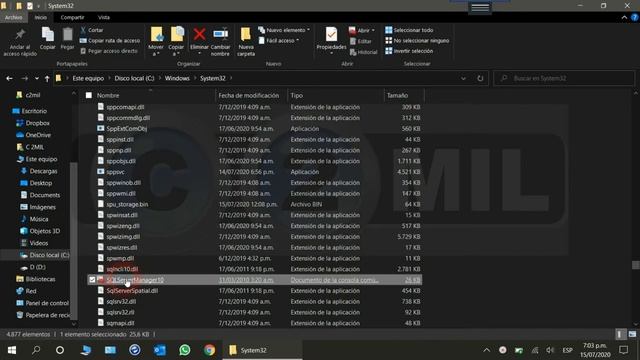Go up one folder level arrow

click(x=47, y=78)
